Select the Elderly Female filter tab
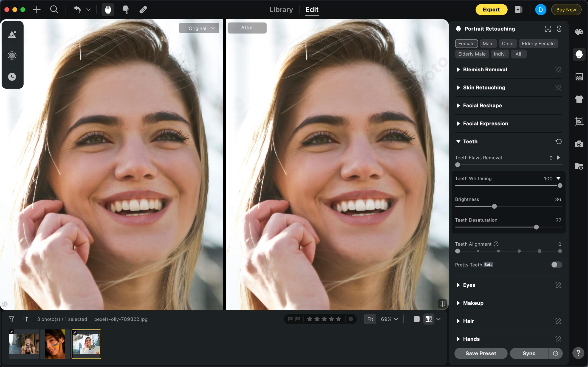 tap(538, 44)
